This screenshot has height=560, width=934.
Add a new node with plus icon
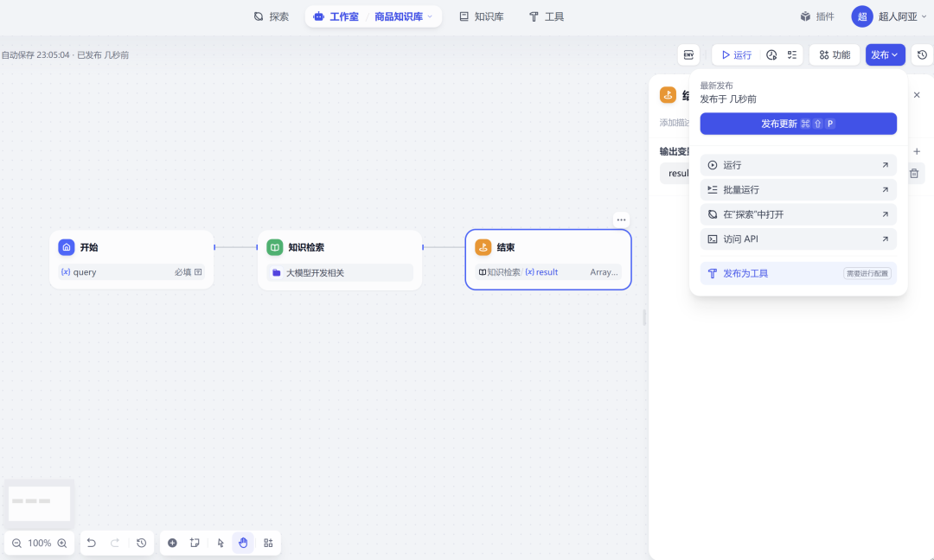coord(172,543)
